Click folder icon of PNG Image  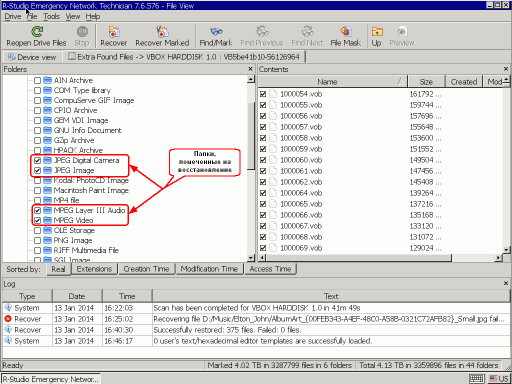pos(48,240)
